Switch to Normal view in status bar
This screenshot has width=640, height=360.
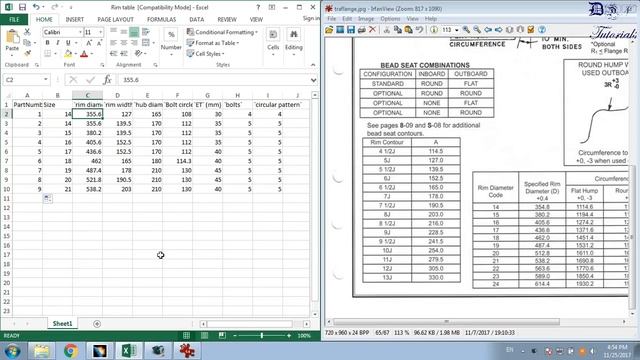(x=187, y=336)
